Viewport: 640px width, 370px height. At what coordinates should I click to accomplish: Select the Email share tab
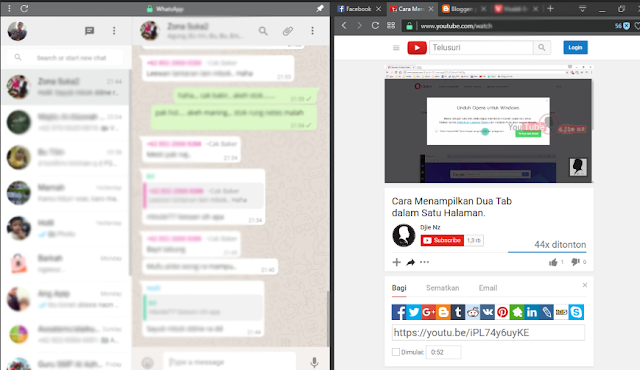pyautogui.click(x=488, y=288)
